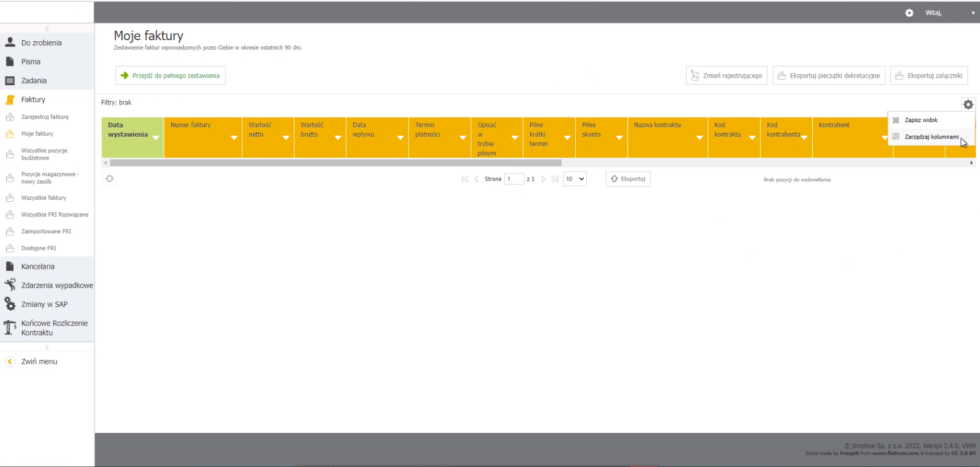This screenshot has height=467, width=980.
Task: Open the Wartość brutto column dropdown
Action: click(x=338, y=138)
